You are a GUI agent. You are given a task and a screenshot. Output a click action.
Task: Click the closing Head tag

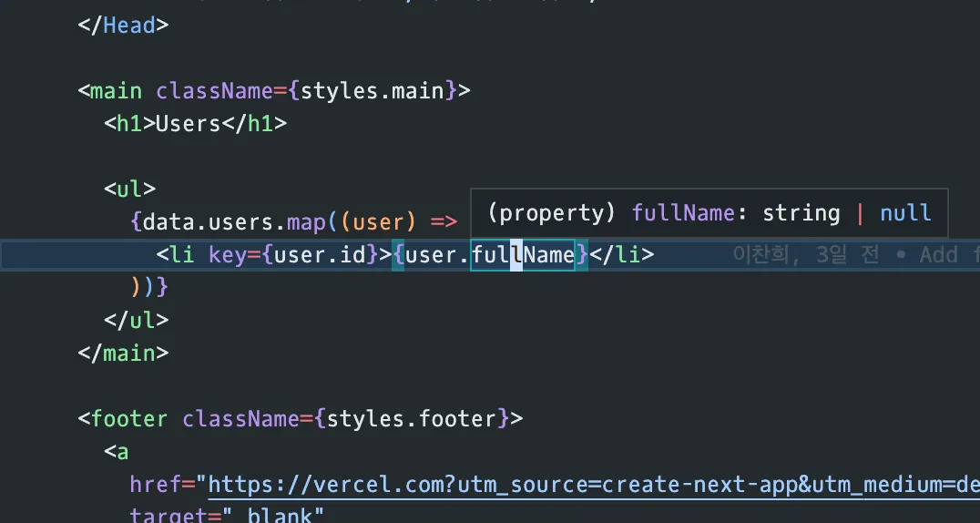(123, 26)
